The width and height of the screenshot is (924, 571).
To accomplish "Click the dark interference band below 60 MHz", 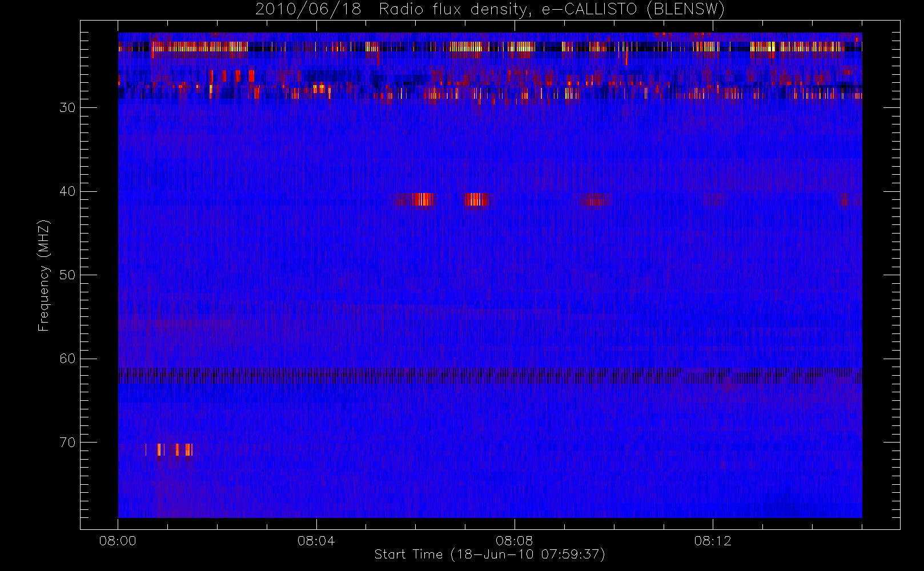I will pos(490,376).
